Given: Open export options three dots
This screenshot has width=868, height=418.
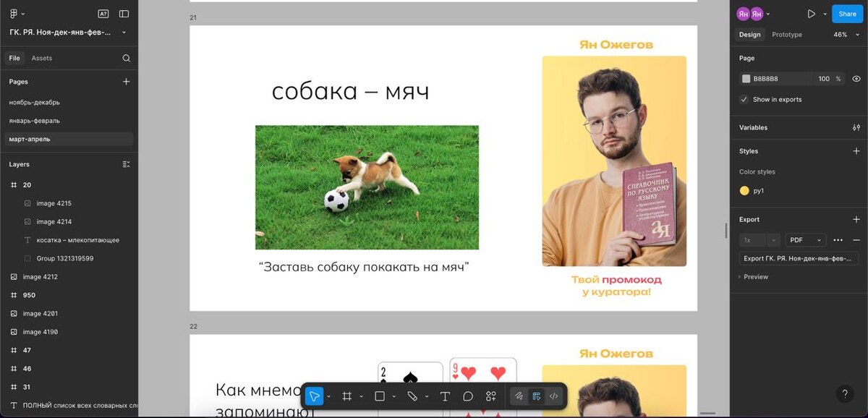Looking at the screenshot, I should 838,239.
